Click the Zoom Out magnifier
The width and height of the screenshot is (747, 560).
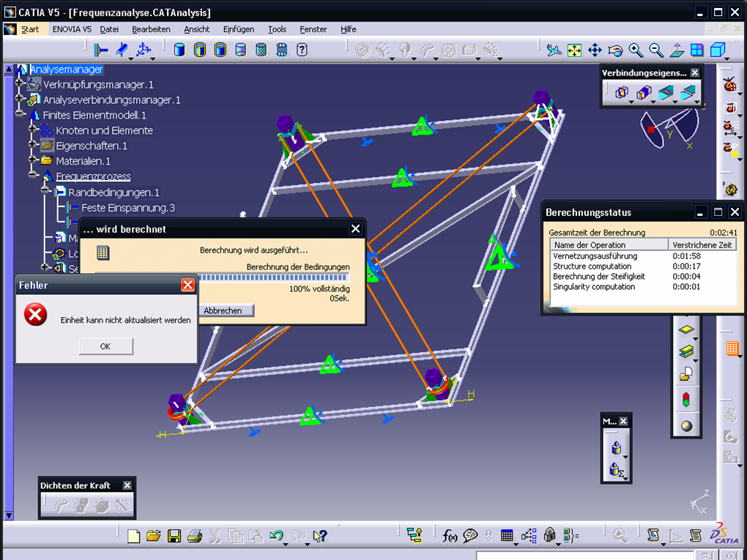tap(656, 50)
